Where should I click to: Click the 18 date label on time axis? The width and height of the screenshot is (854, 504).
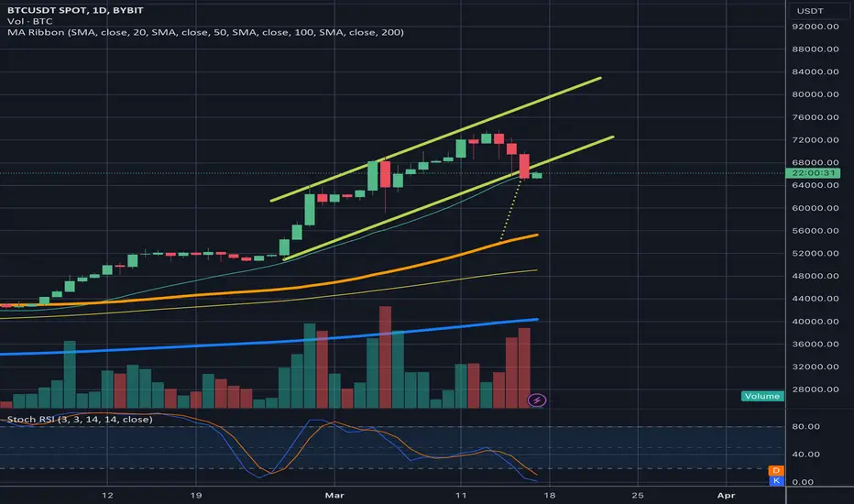pyautogui.click(x=549, y=495)
